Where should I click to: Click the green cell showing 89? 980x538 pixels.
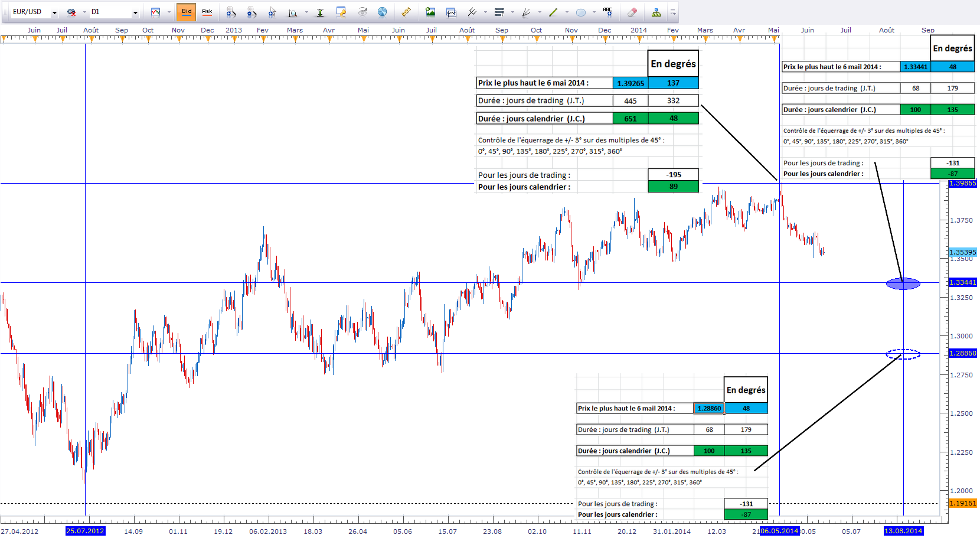(674, 187)
